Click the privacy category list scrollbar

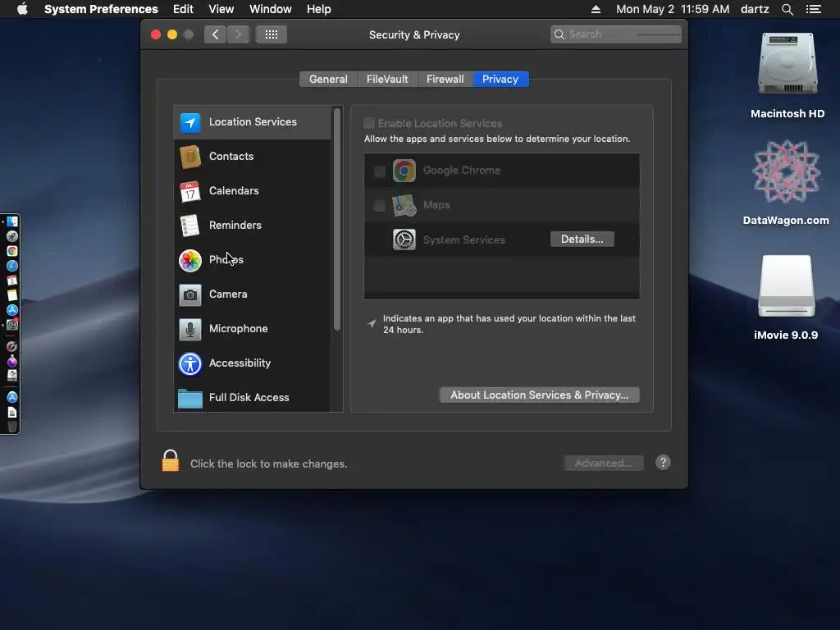coord(337,220)
